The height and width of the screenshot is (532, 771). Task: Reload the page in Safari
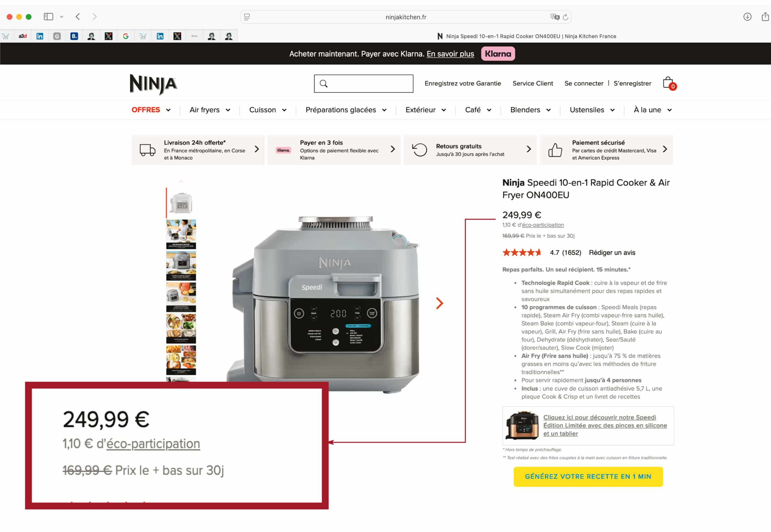(565, 17)
